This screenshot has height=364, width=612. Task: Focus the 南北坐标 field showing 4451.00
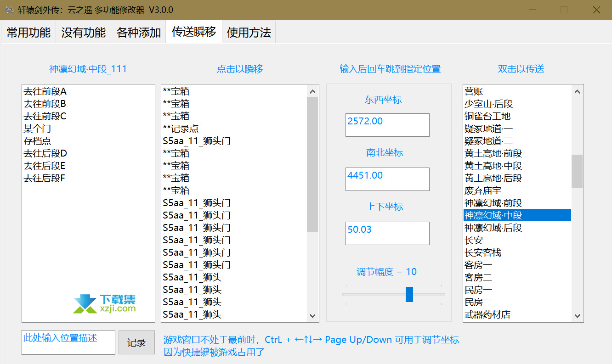tap(387, 179)
